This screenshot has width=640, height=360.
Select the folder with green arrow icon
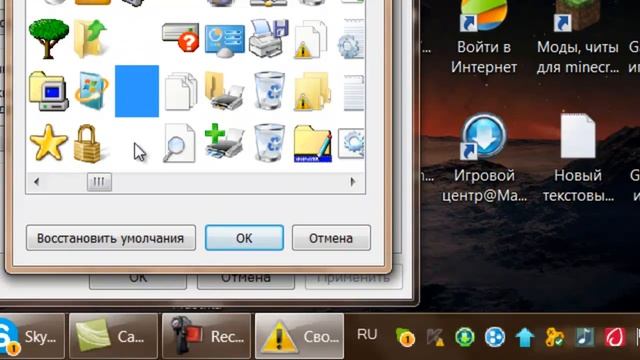point(90,38)
